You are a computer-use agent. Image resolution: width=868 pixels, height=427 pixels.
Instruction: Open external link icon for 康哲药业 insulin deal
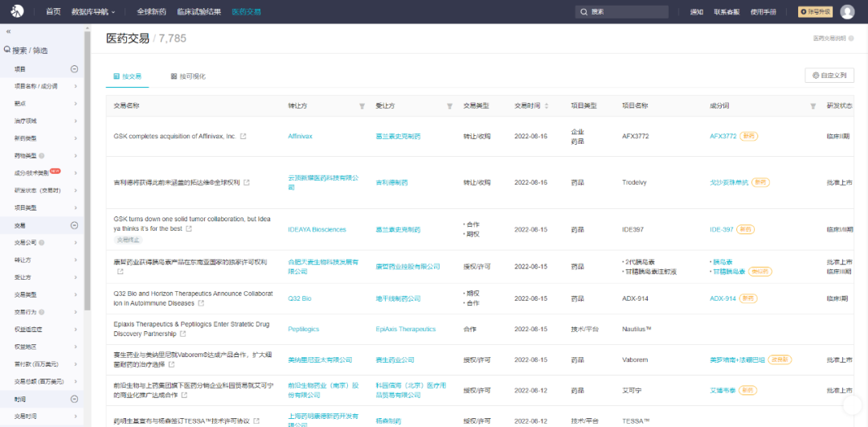point(120,272)
